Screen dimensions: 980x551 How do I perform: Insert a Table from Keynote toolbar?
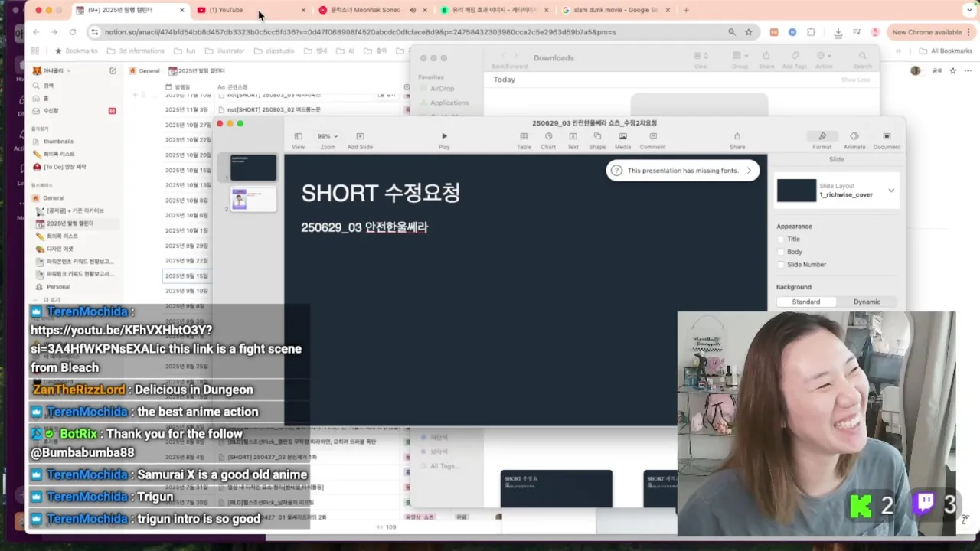(524, 136)
